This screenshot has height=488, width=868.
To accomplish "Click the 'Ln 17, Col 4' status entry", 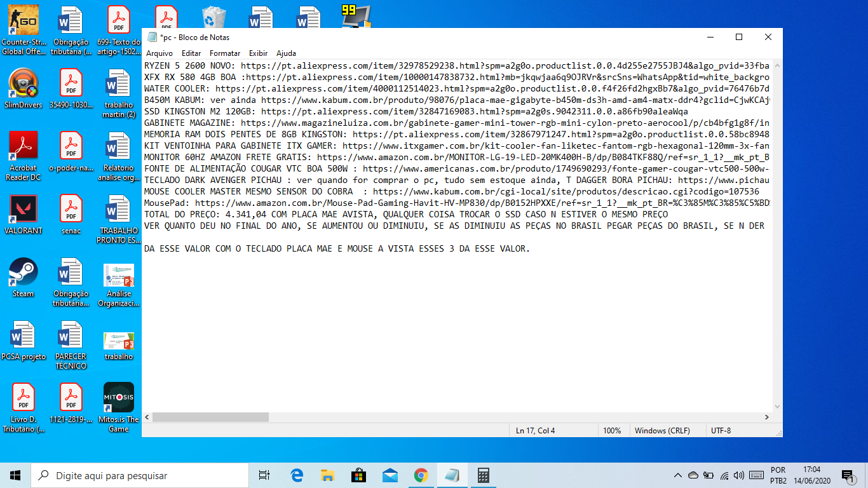I will (535, 430).
